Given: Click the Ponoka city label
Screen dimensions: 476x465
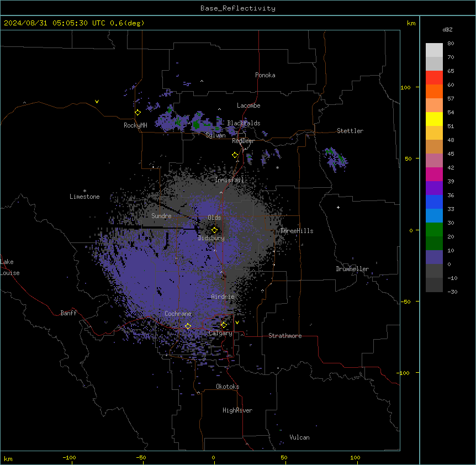Looking at the screenshot, I should [265, 75].
